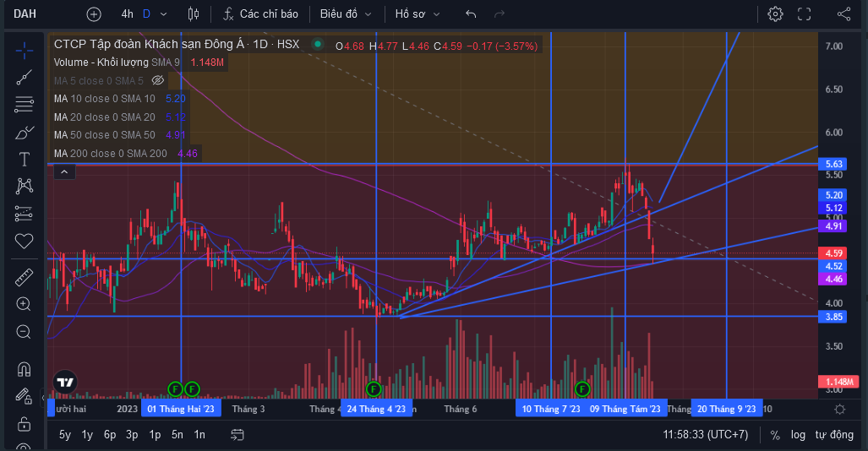
Task: Select the text annotation tool
Action: tap(24, 160)
